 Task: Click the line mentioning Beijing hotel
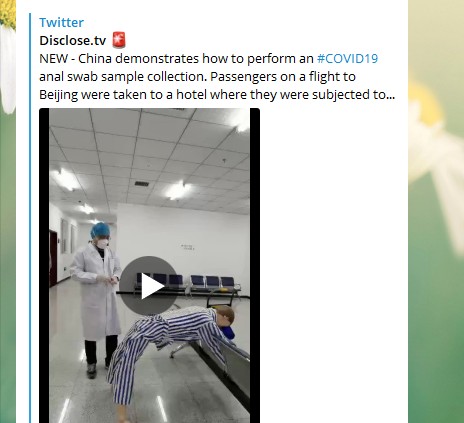point(217,95)
